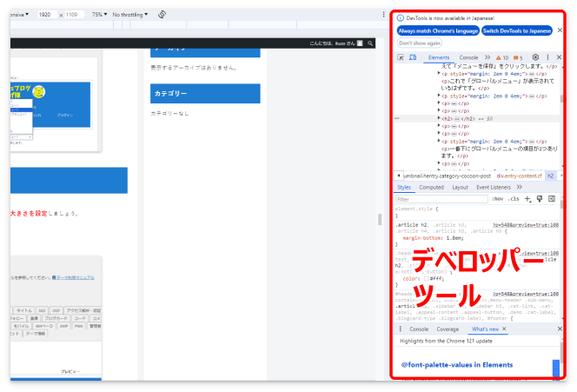
Task: Click the issues counter showing 5
Action: click(x=518, y=57)
